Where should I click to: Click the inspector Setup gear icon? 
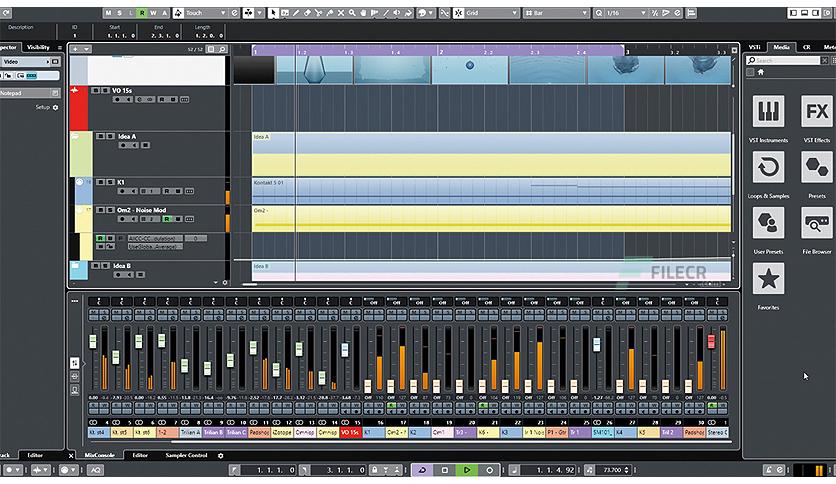[x=55, y=107]
